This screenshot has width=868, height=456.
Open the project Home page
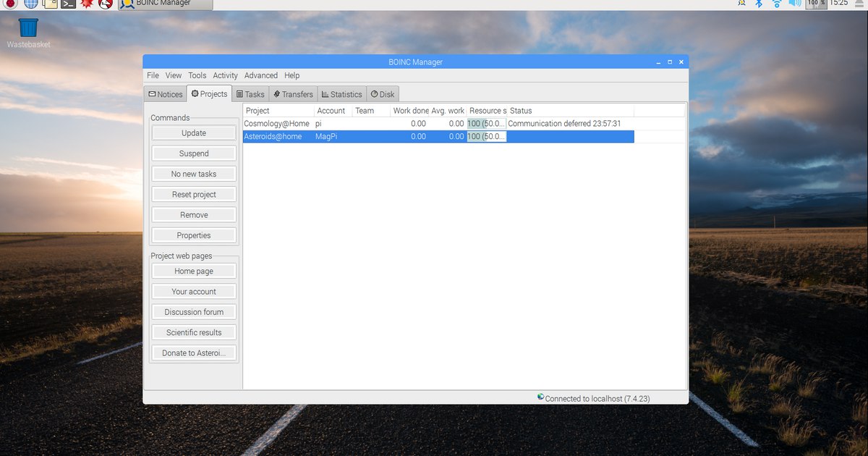point(194,271)
